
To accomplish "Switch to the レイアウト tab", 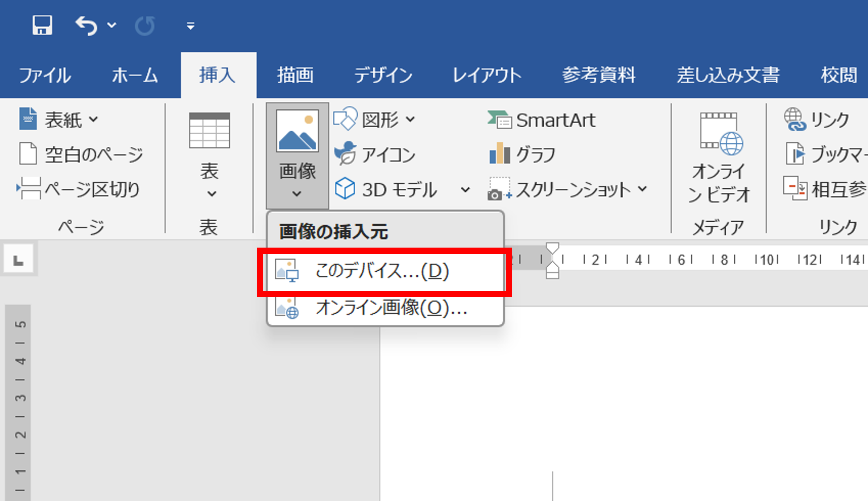I will [487, 75].
